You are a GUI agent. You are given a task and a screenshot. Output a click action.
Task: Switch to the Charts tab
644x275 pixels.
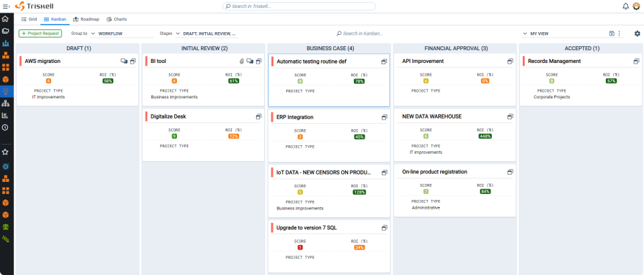coord(118,19)
